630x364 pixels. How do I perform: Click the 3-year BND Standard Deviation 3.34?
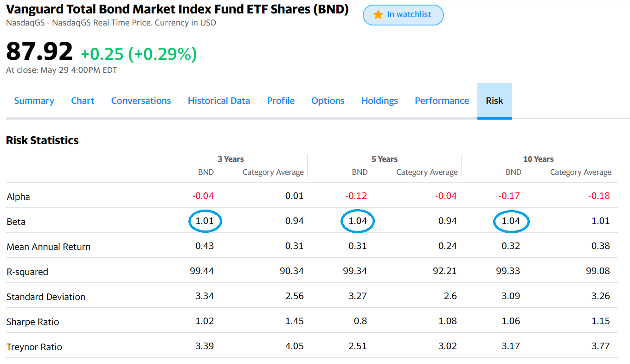point(205,296)
